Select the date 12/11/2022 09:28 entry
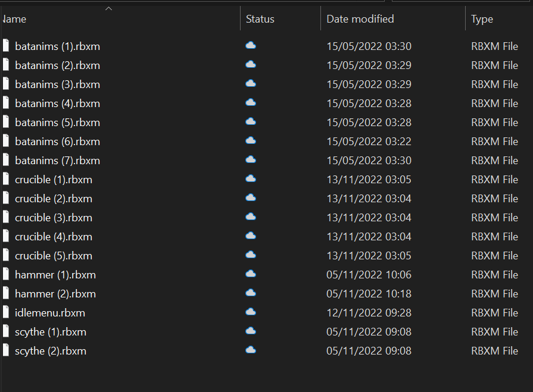Screen dimensions: 533x392 click(369, 312)
